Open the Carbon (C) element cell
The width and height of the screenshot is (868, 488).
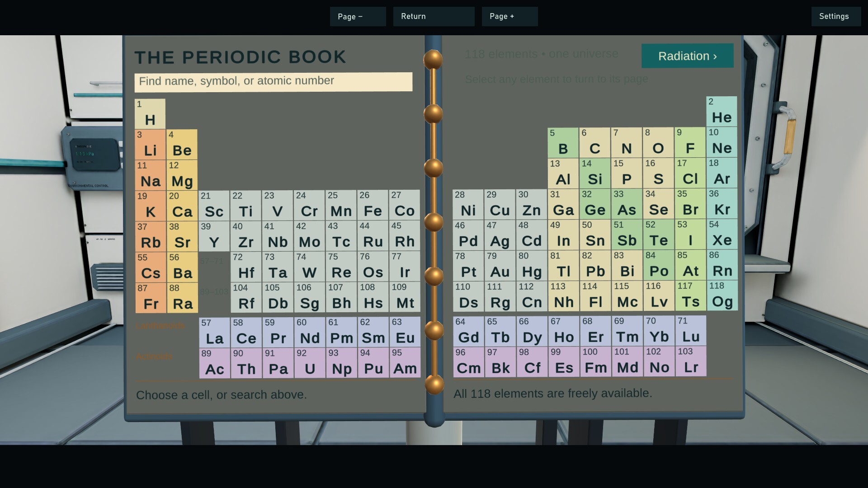coord(594,143)
